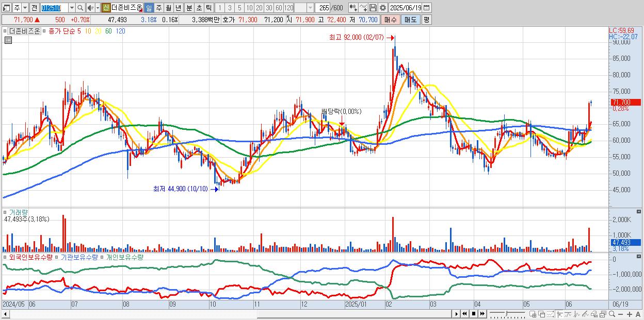Open the calendar date picker icon
This screenshot has width=644, height=320.
(x=426, y=8)
